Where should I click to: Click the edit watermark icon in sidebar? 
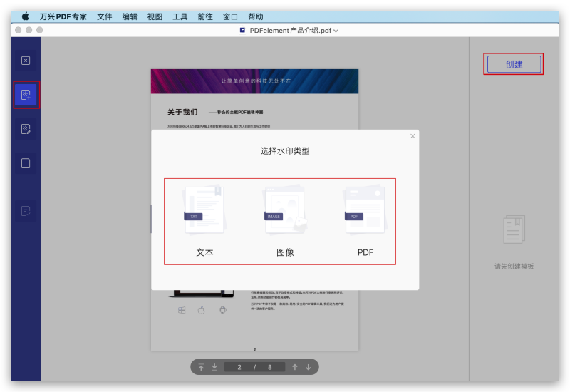tap(26, 129)
